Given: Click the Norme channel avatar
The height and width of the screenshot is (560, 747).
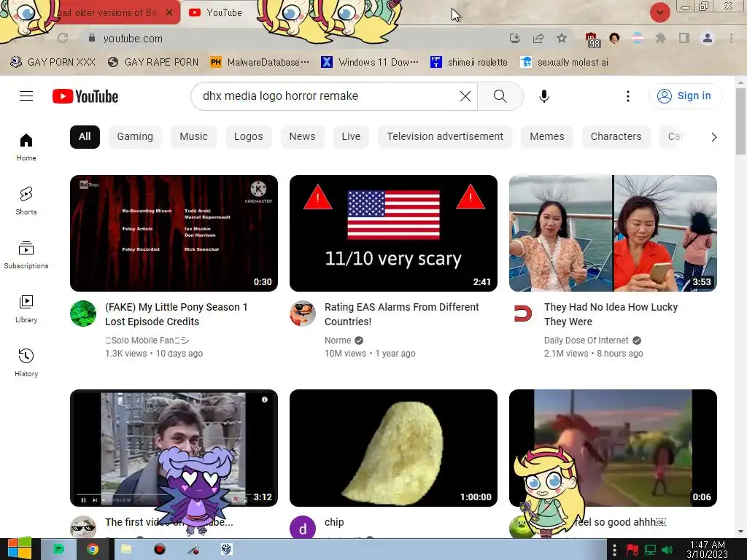Looking at the screenshot, I should pos(303,314).
